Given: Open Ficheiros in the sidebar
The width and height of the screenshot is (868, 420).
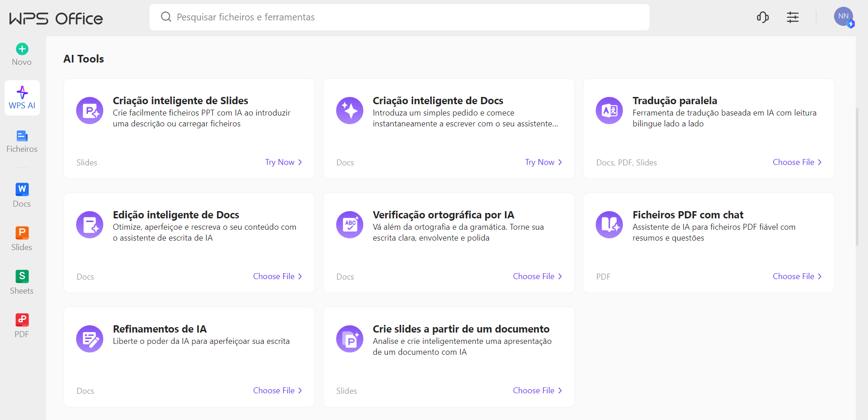Looking at the screenshot, I should click(x=22, y=141).
